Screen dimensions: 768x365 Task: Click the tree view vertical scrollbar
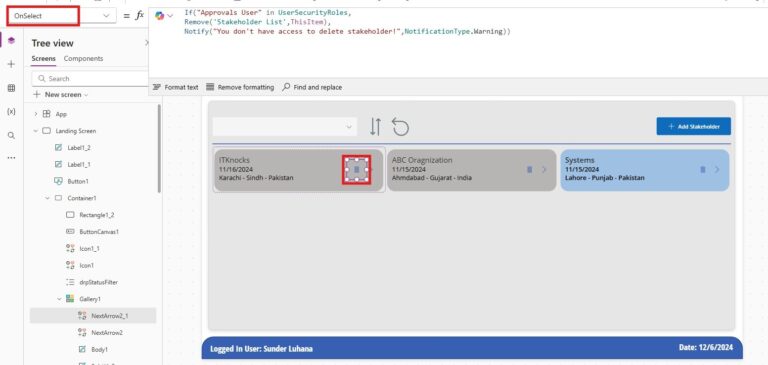pyautogui.click(x=159, y=148)
